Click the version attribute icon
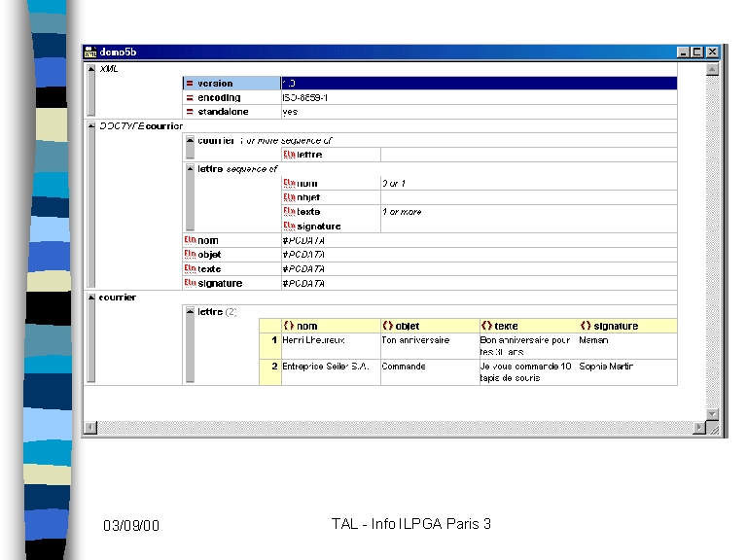 [x=190, y=84]
